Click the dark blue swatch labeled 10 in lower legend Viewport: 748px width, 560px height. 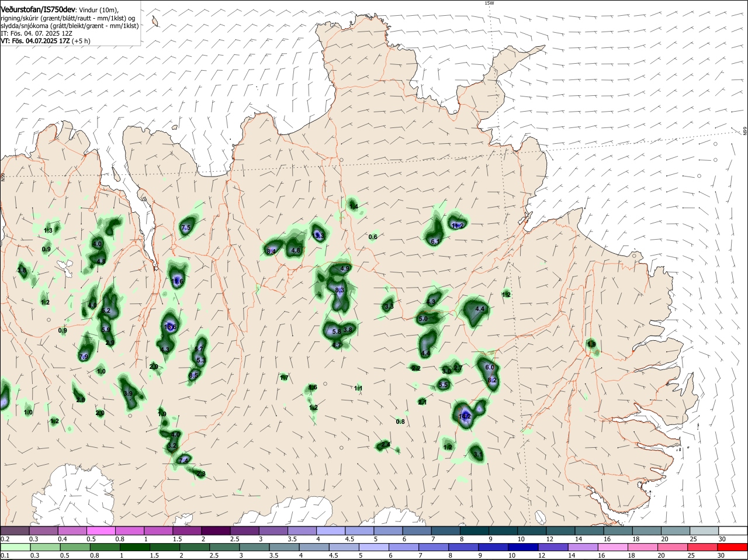[x=522, y=547]
